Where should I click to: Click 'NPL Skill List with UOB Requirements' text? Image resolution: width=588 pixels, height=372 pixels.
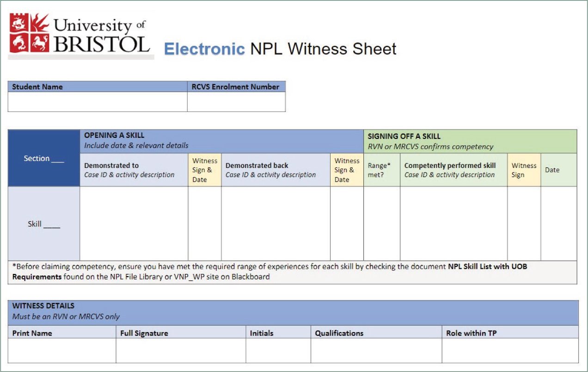coord(269,272)
